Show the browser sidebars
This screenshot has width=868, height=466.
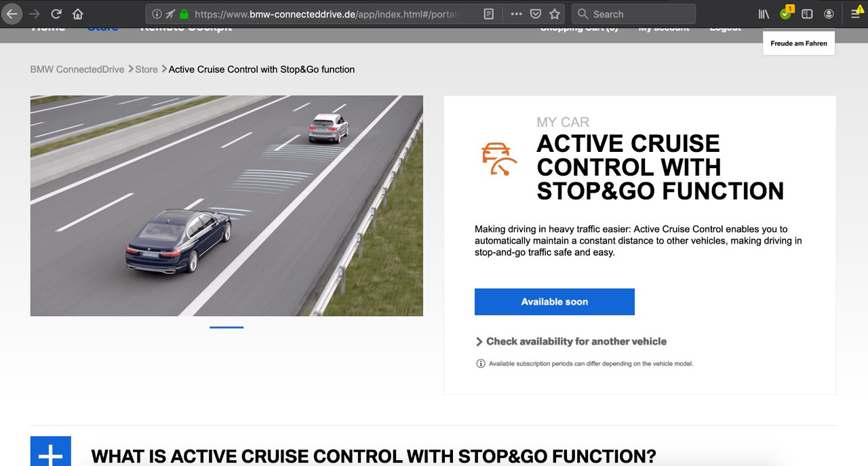click(807, 14)
